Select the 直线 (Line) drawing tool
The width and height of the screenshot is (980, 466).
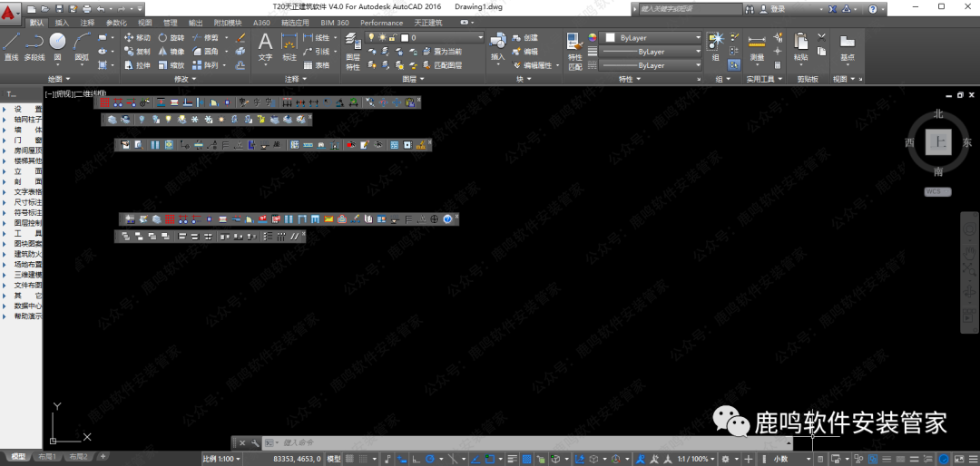coord(11,45)
